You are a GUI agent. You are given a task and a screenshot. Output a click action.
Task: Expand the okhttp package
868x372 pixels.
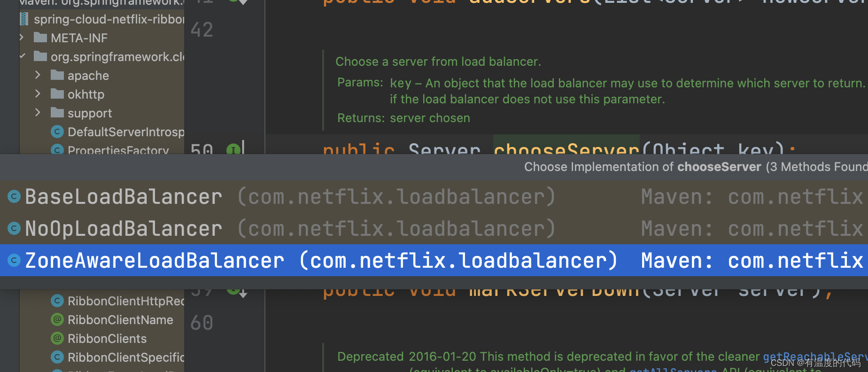point(38,93)
